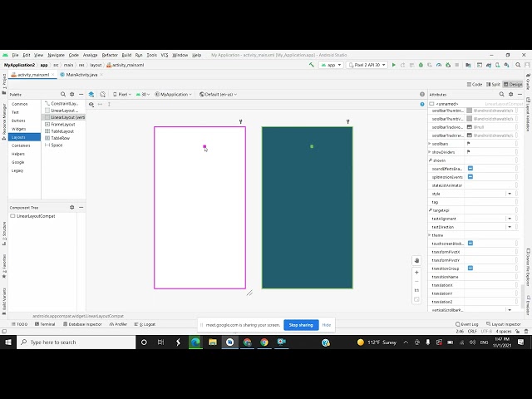Click the scrollbarTrackHorizontal image picker icon
The width and height of the screenshot is (532, 399).
469,127
